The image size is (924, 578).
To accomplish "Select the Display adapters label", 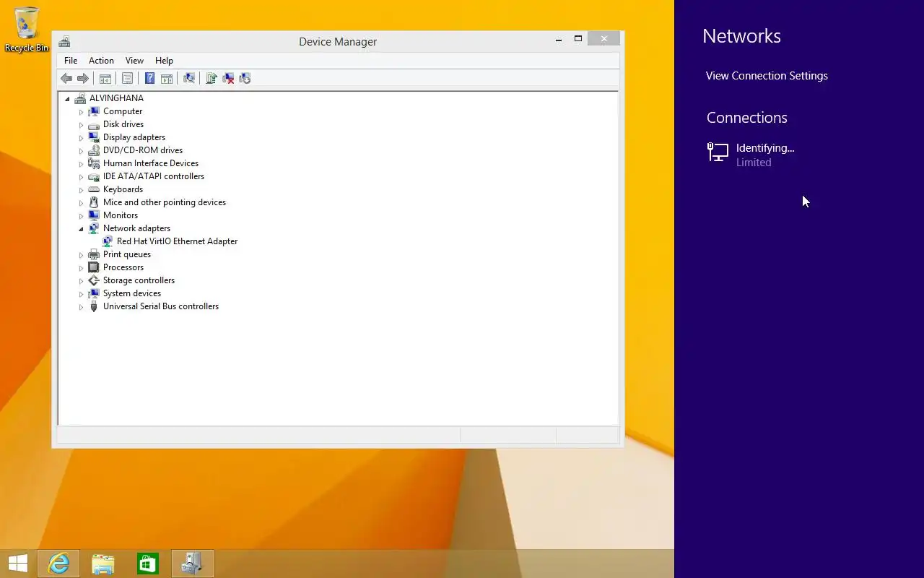I will 134,137.
